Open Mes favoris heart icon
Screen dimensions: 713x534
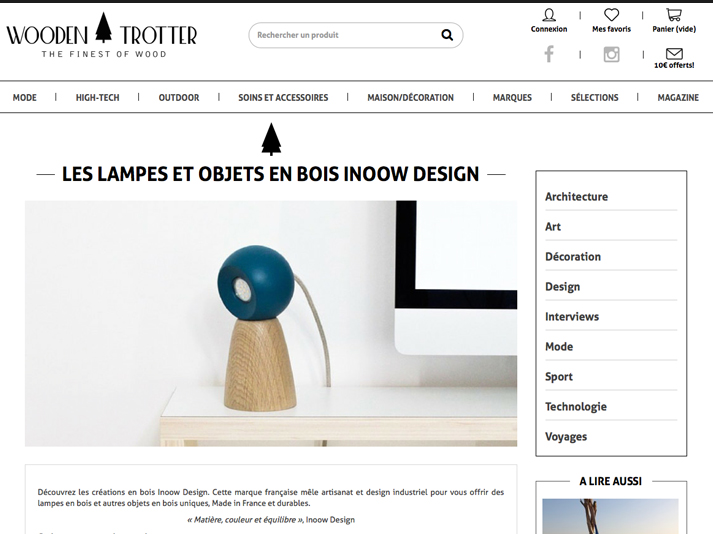(611, 15)
